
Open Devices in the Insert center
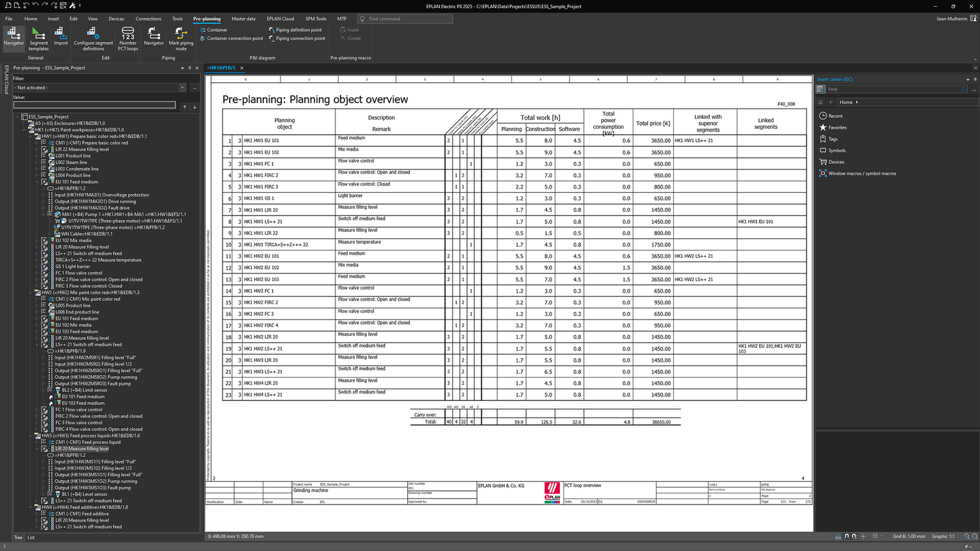pyautogui.click(x=837, y=162)
